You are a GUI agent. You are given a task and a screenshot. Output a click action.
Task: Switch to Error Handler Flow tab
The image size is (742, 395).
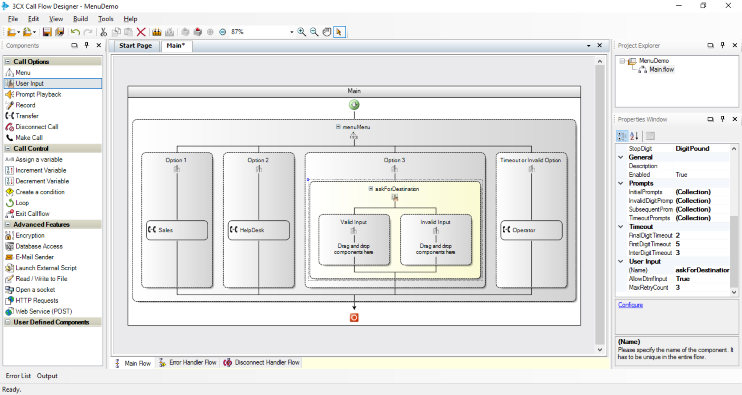tap(187, 363)
